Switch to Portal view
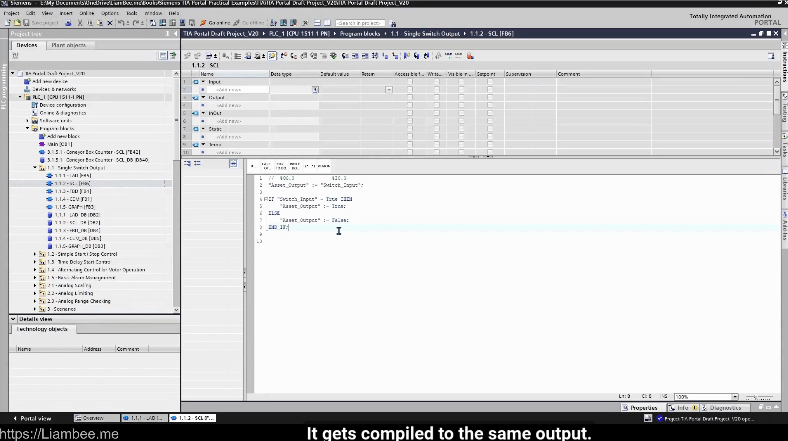Viewport: 788px width, 441px height. 34,417
